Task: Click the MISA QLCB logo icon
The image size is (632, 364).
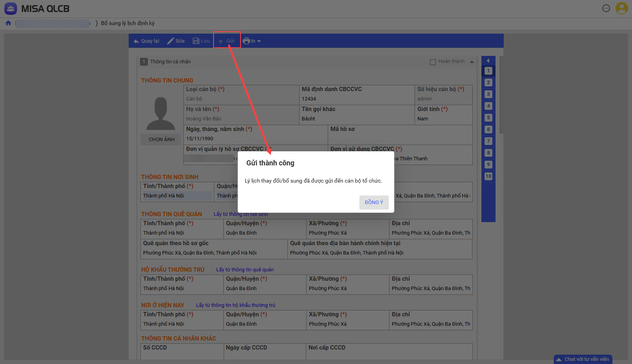Action: (11, 9)
